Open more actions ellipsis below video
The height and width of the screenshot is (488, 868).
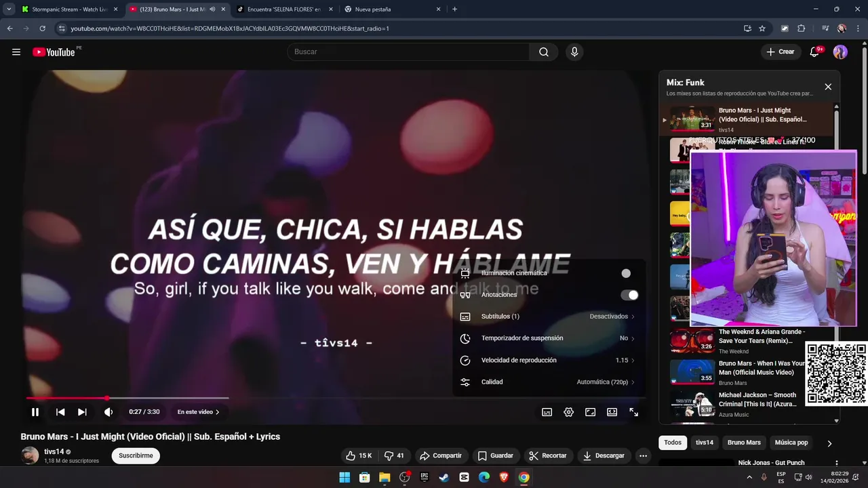click(x=643, y=456)
